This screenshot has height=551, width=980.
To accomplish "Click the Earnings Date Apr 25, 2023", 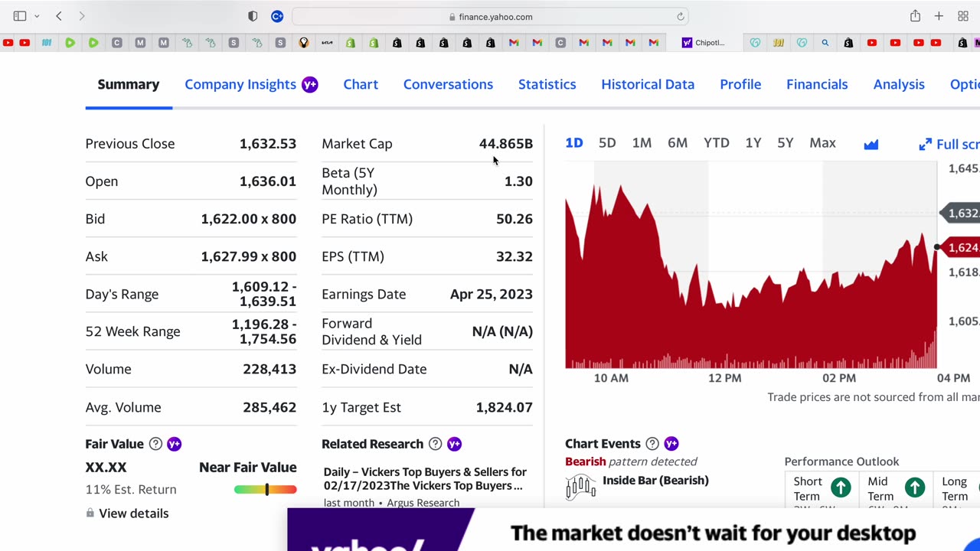I will (x=492, y=294).
